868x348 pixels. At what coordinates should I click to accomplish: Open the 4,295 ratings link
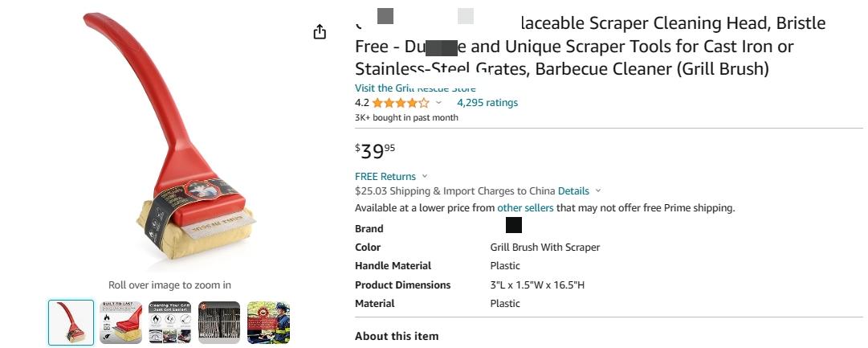(x=487, y=103)
